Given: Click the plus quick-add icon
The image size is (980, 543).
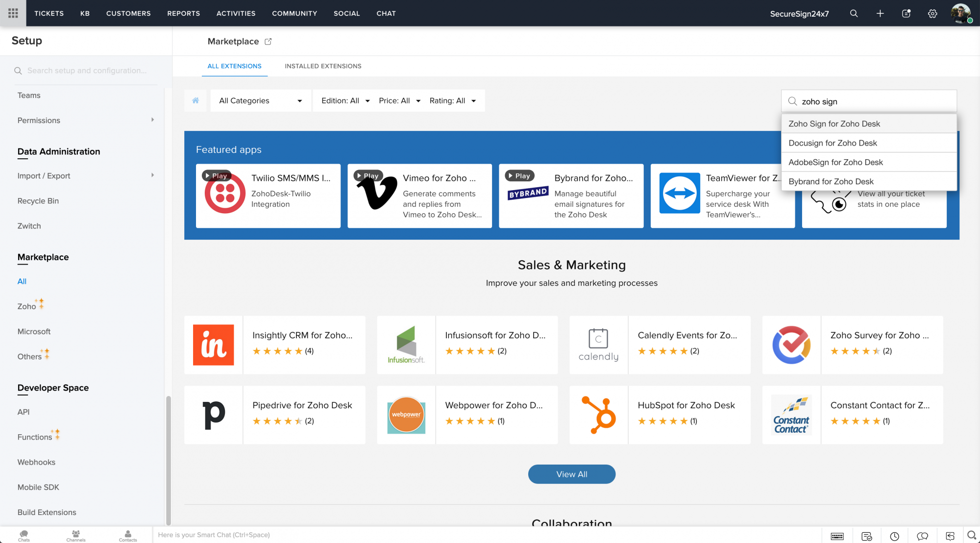Looking at the screenshot, I should [x=880, y=13].
